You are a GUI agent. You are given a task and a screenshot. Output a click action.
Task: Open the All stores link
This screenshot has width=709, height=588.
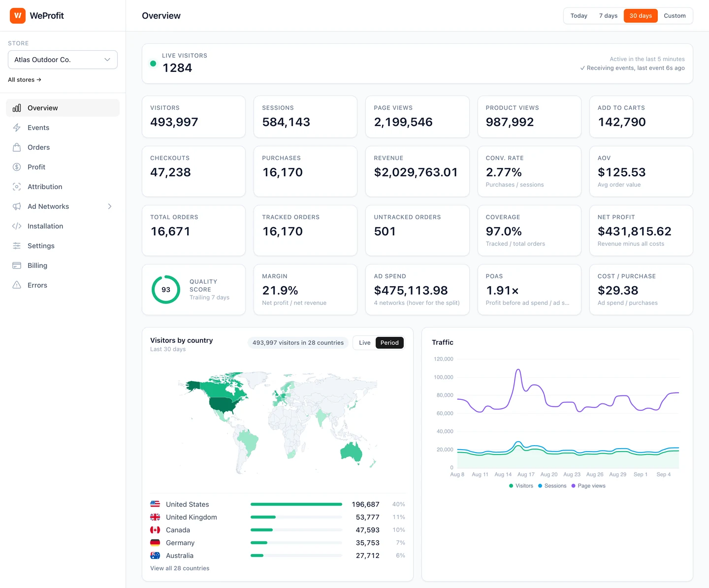tap(25, 80)
